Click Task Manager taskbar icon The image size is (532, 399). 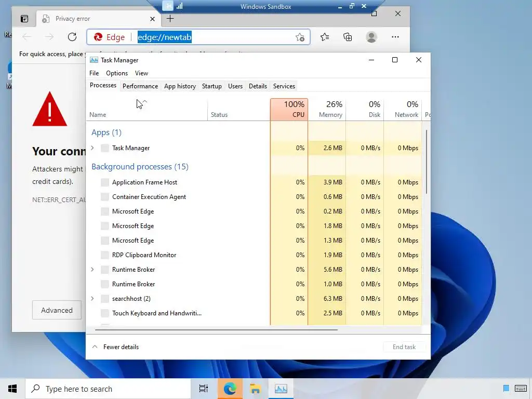click(x=281, y=389)
